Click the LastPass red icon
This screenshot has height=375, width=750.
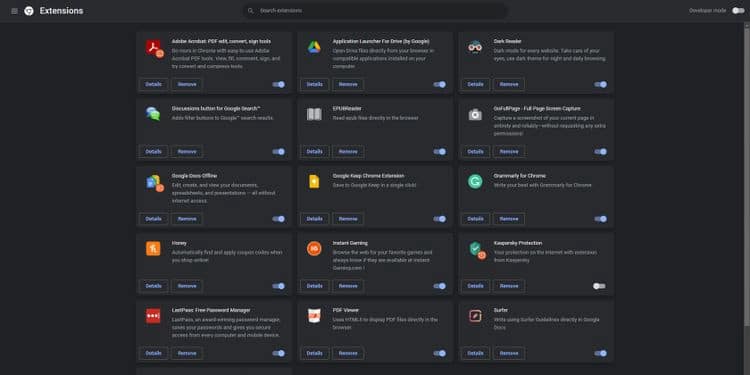(153, 316)
